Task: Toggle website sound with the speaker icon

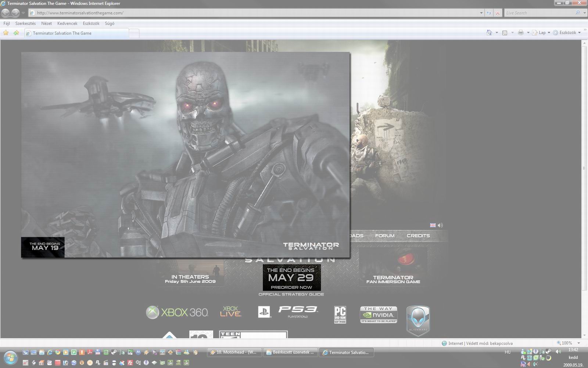Action: 440,225
